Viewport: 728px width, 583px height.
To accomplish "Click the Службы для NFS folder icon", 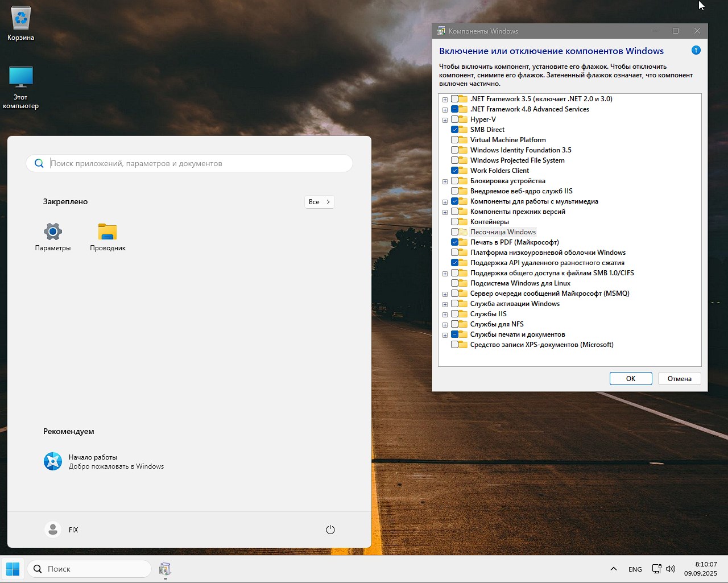I will (464, 324).
